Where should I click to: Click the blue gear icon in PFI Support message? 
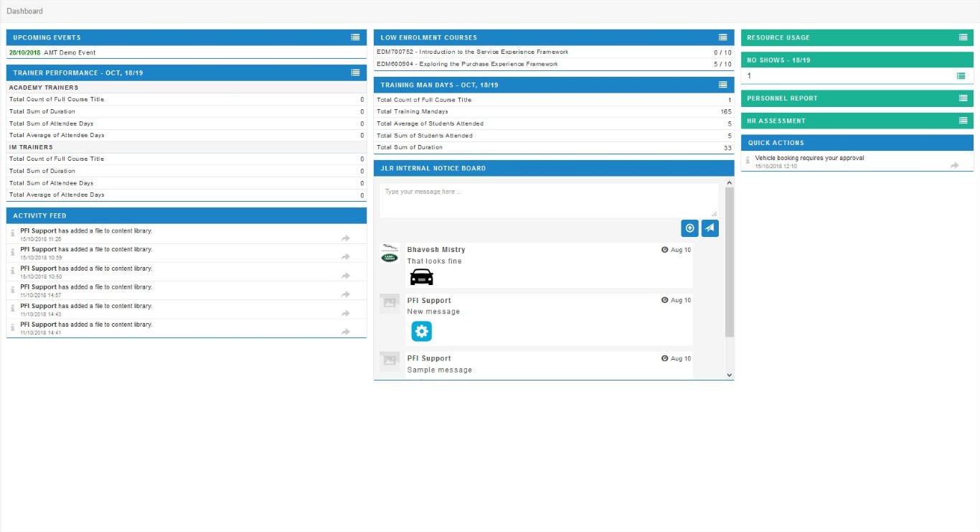tap(421, 331)
